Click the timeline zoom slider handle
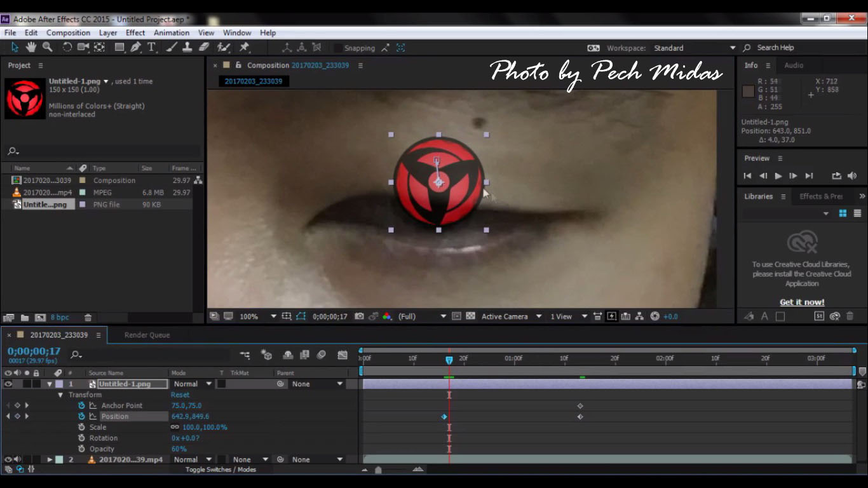 [x=378, y=470]
